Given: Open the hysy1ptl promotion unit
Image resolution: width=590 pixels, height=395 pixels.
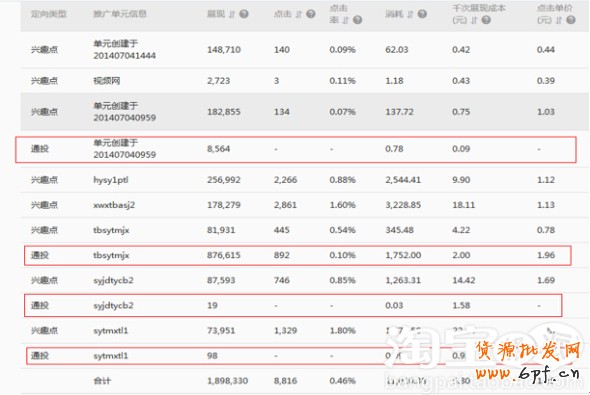Looking at the screenshot, I should pyautogui.click(x=111, y=180).
